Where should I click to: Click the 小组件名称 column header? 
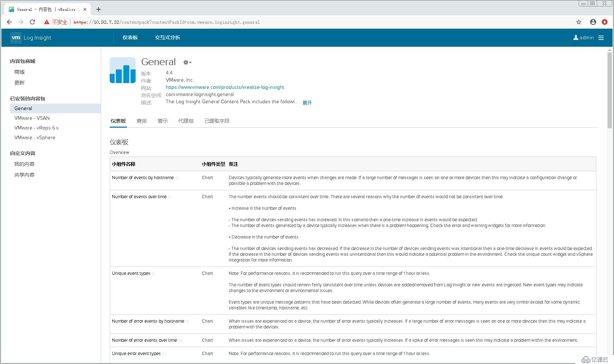coord(123,164)
